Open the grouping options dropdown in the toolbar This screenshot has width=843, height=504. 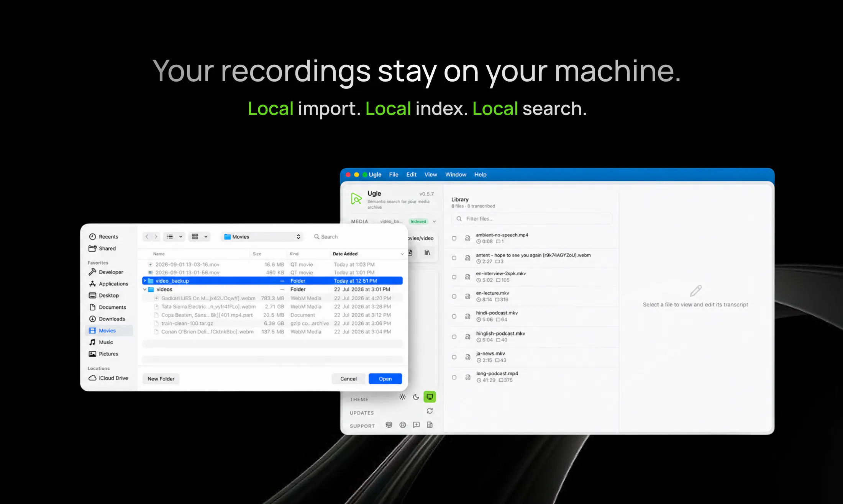(x=200, y=237)
